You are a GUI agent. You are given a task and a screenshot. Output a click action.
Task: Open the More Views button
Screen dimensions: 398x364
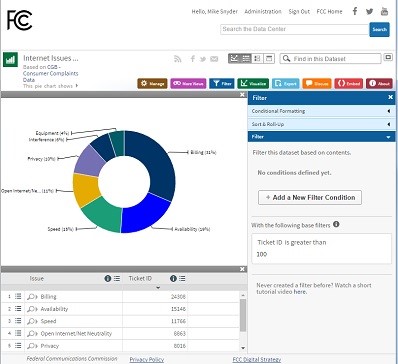[188, 83]
